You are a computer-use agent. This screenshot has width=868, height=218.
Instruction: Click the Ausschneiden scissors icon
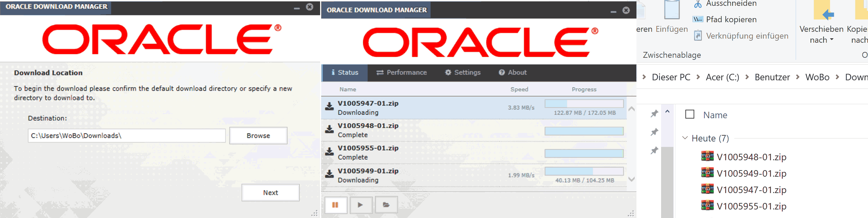[698, 4]
